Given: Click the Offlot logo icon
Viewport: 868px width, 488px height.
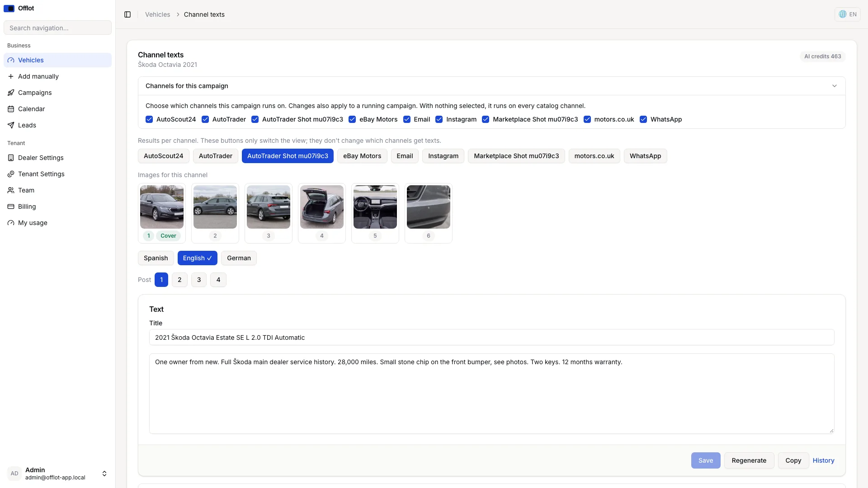Looking at the screenshot, I should [9, 9].
